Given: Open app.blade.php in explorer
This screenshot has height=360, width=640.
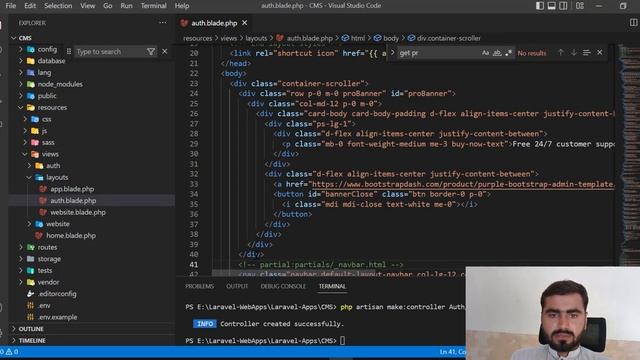Looking at the screenshot, I should point(72,189).
